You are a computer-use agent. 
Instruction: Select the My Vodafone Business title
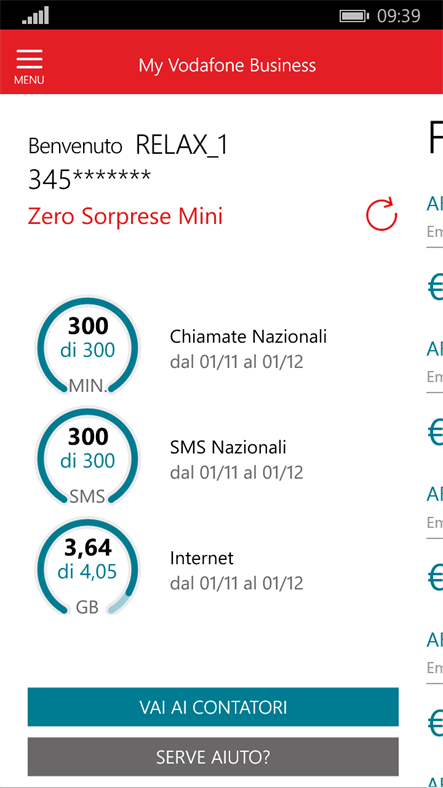(x=228, y=65)
